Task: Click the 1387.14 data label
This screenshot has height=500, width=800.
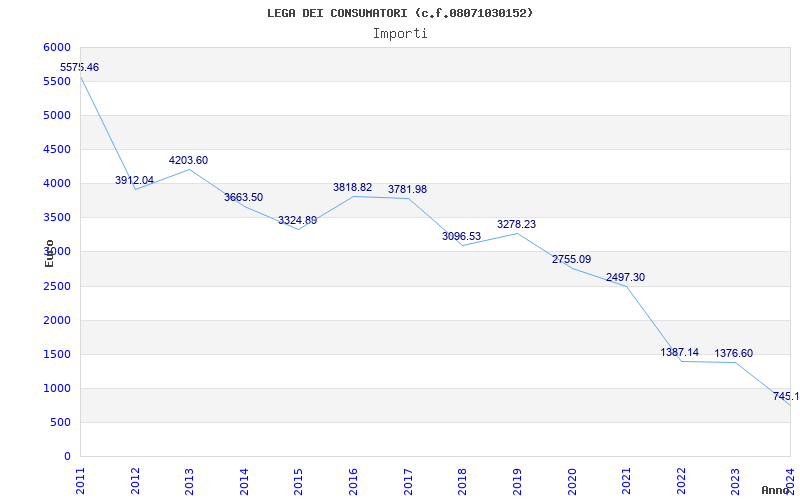Action: pos(680,353)
